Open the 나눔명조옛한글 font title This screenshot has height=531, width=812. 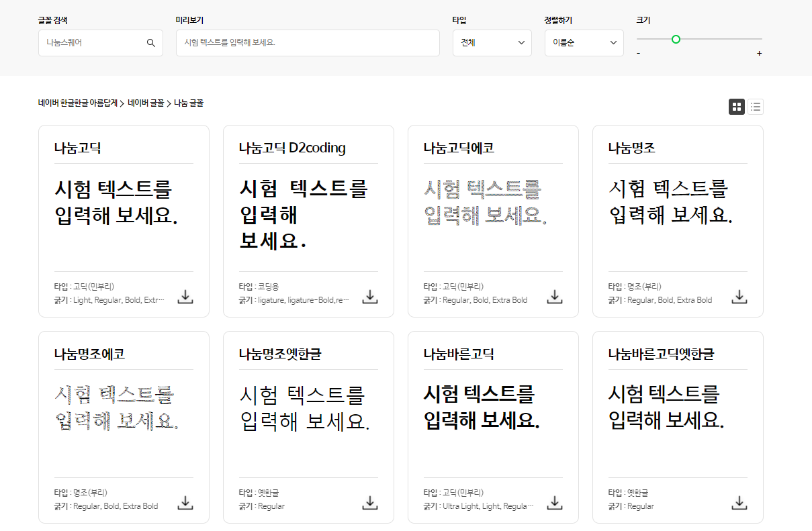(x=280, y=354)
